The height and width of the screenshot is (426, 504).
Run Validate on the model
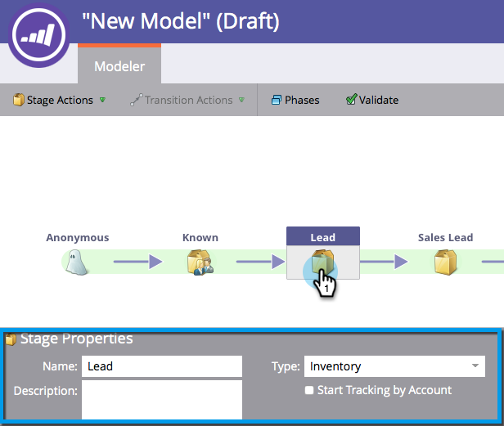(x=372, y=100)
